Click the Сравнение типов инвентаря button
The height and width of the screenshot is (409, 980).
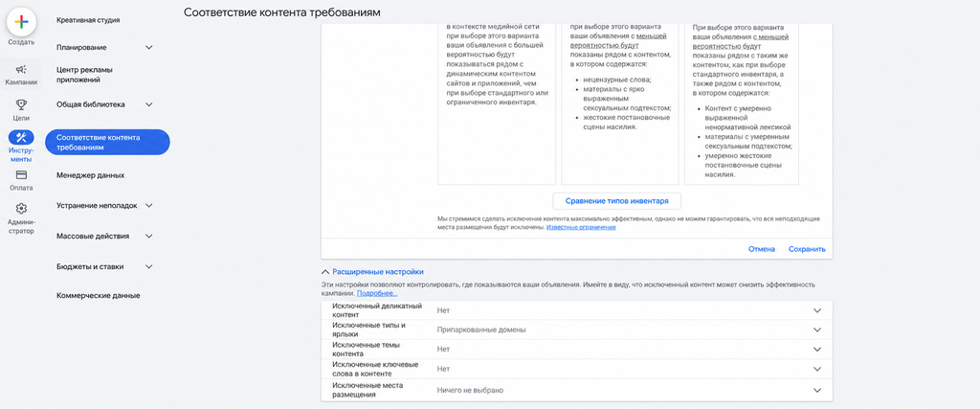[x=617, y=201]
